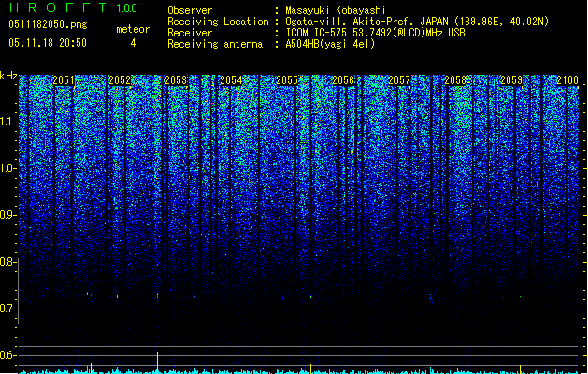The width and height of the screenshot is (588, 374).
Task: Click the 0.7 kHz axis tick label
Action: [8, 309]
